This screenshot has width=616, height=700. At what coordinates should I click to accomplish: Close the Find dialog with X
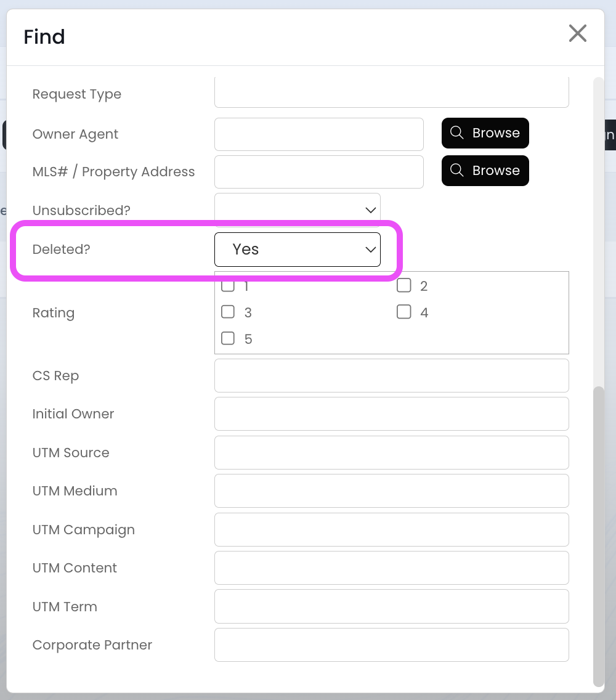tap(577, 33)
